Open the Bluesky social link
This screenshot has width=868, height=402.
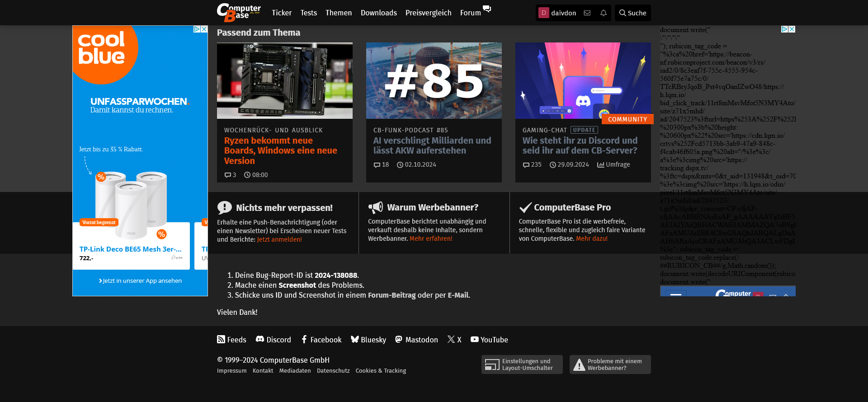click(x=368, y=340)
